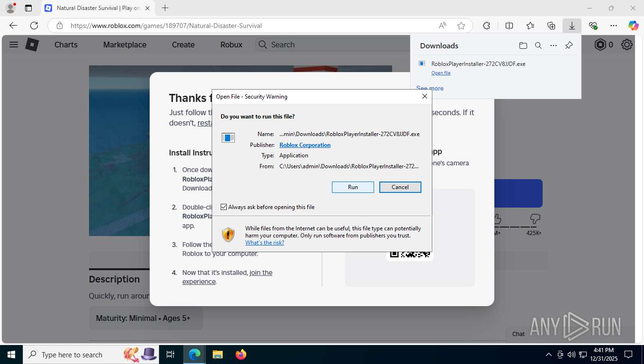Click the Roblox Search field
644x364 pixels.
click(x=333, y=45)
